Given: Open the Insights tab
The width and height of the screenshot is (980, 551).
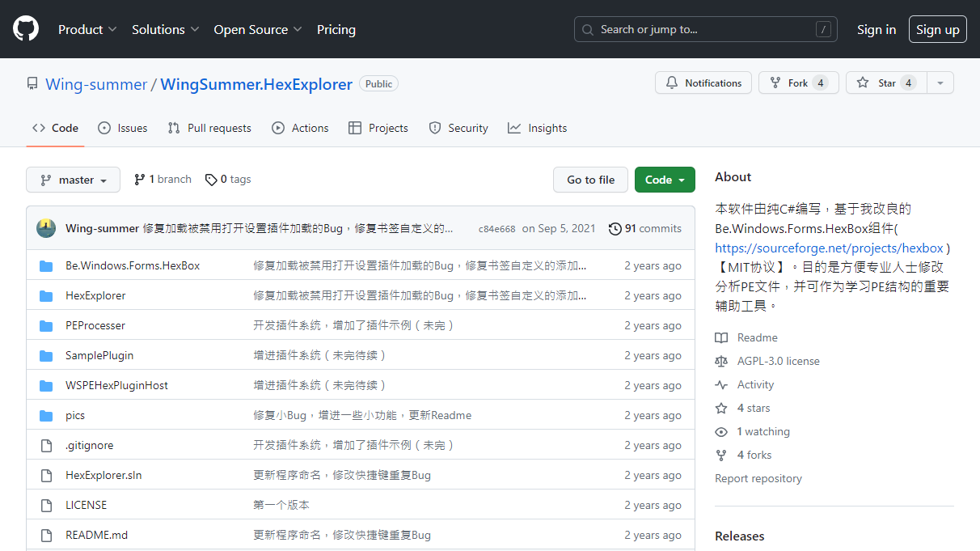Looking at the screenshot, I should (x=537, y=128).
